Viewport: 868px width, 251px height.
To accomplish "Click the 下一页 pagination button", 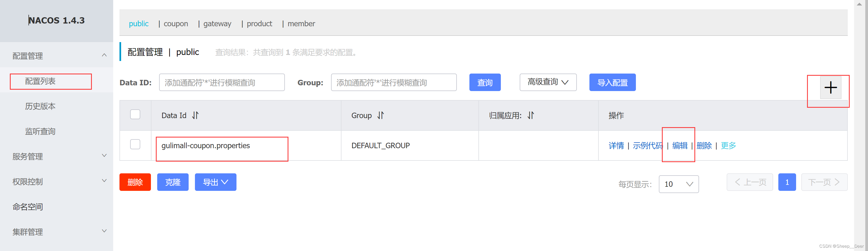I will pyautogui.click(x=824, y=182).
